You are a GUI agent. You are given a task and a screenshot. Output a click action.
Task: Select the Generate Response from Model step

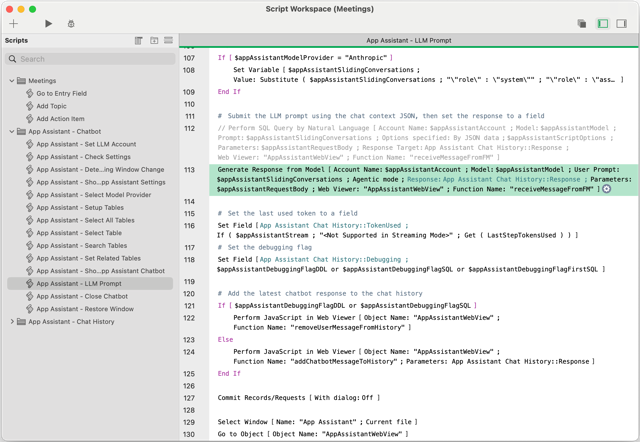[424, 180]
